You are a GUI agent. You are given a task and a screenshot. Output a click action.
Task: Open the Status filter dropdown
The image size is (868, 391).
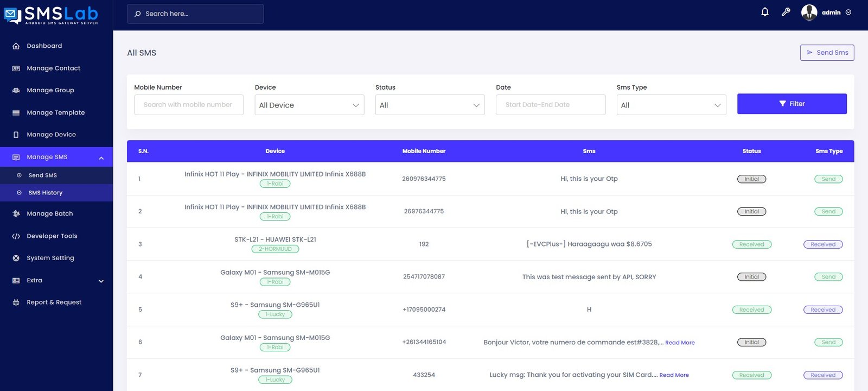[430, 105]
